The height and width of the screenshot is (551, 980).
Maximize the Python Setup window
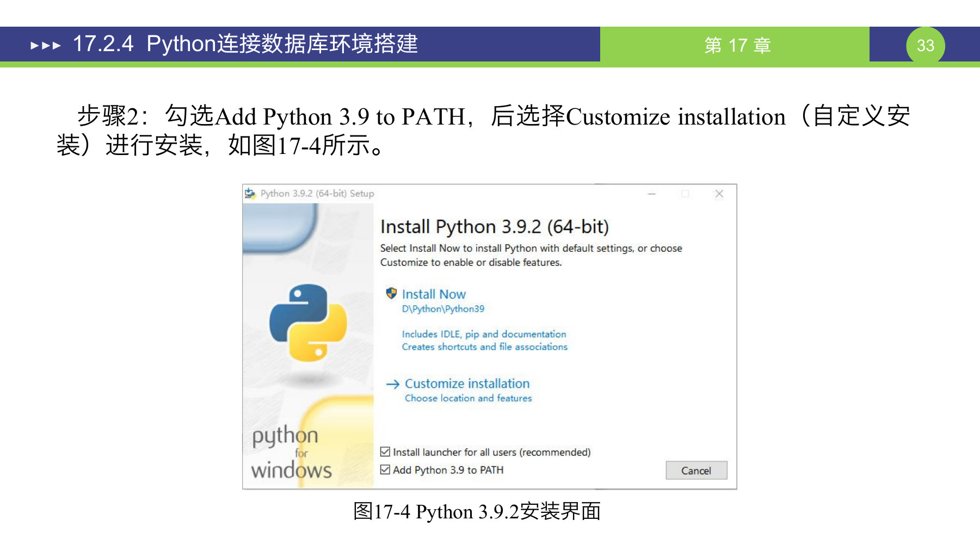(685, 194)
